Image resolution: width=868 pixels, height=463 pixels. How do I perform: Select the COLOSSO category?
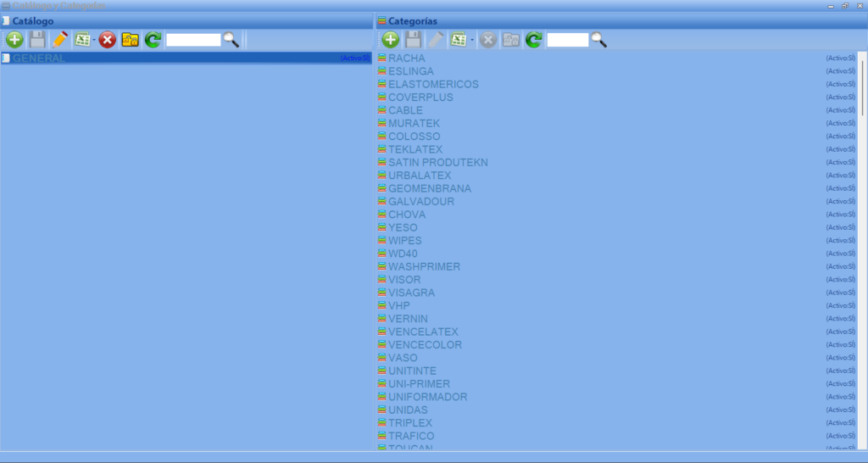pyautogui.click(x=617, y=137)
